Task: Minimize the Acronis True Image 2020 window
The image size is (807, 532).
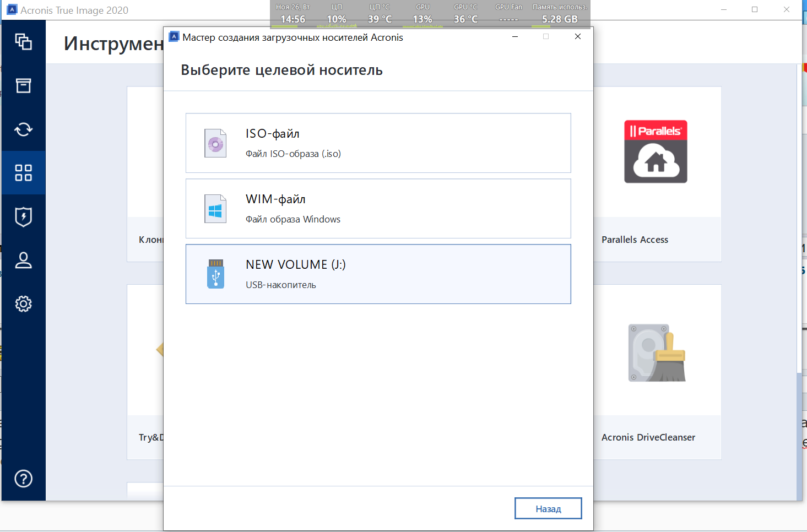Action: 724,9
